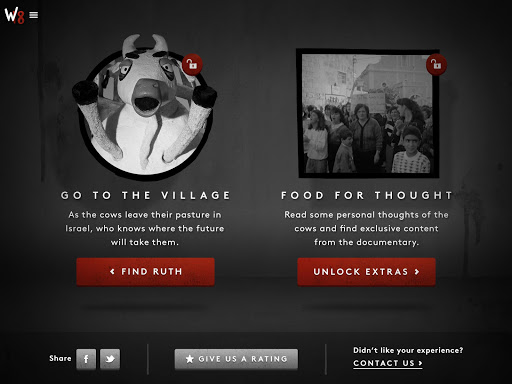The height and width of the screenshot is (384, 512).
Task: Open the hamburger menu icon
Action: [34, 15]
